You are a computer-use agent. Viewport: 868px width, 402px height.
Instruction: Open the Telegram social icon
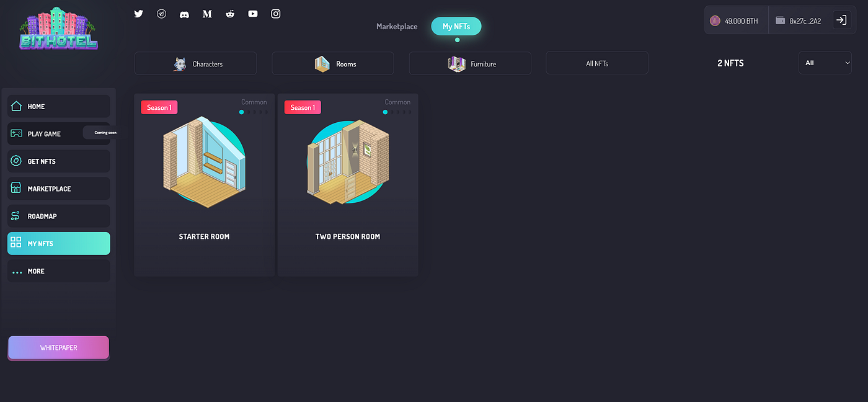coord(162,14)
